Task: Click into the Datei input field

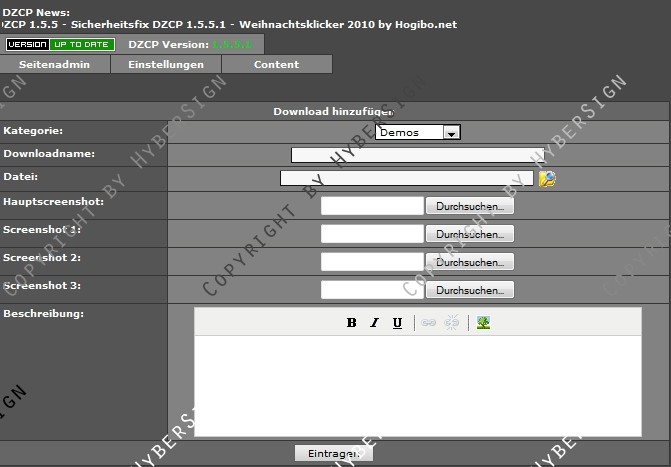Action: tap(407, 179)
